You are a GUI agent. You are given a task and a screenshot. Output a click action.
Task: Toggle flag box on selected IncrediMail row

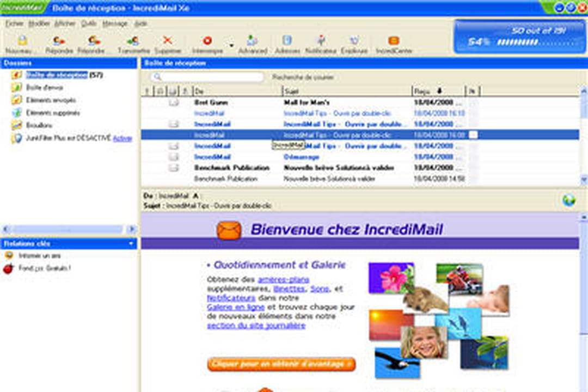tap(473, 135)
